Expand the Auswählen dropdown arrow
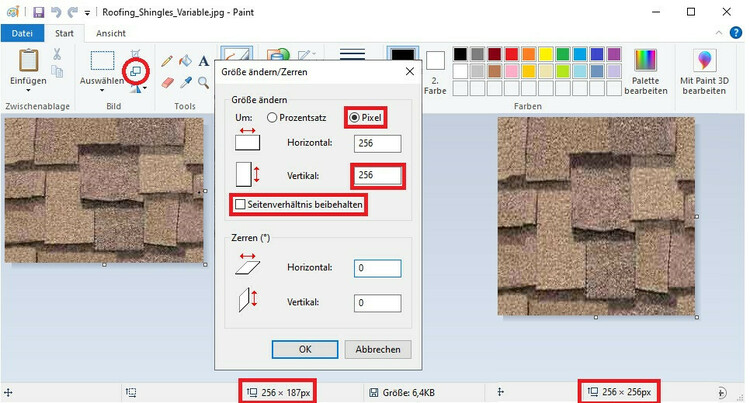 tap(102, 91)
